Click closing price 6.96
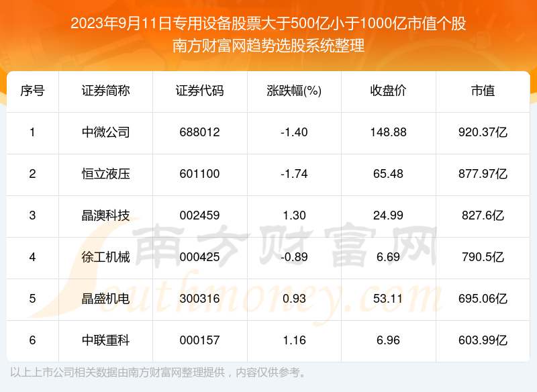Screen dimensions: 537x392 (389, 340)
